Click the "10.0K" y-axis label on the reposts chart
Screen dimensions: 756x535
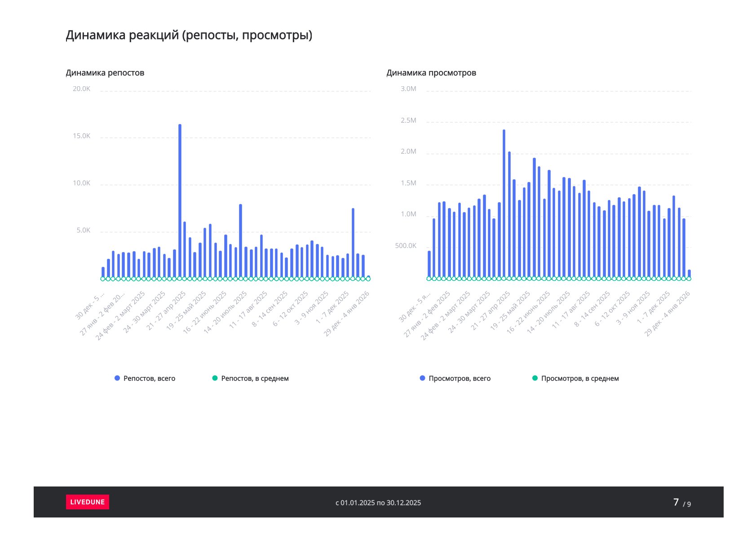click(x=81, y=183)
